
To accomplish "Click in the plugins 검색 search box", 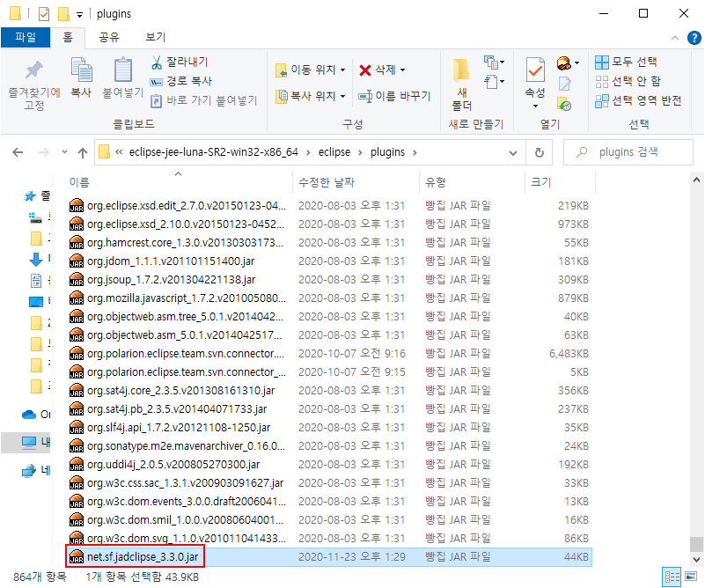I will (628, 152).
